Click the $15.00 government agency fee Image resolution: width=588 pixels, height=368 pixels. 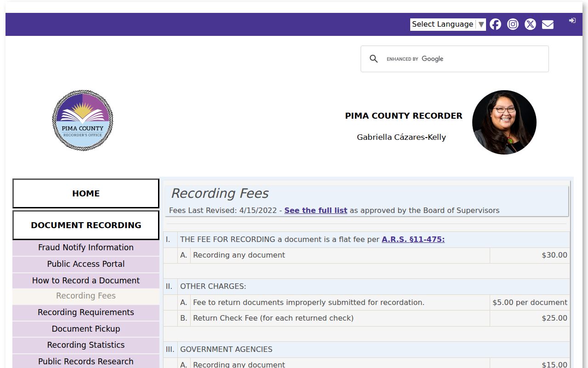530,363
